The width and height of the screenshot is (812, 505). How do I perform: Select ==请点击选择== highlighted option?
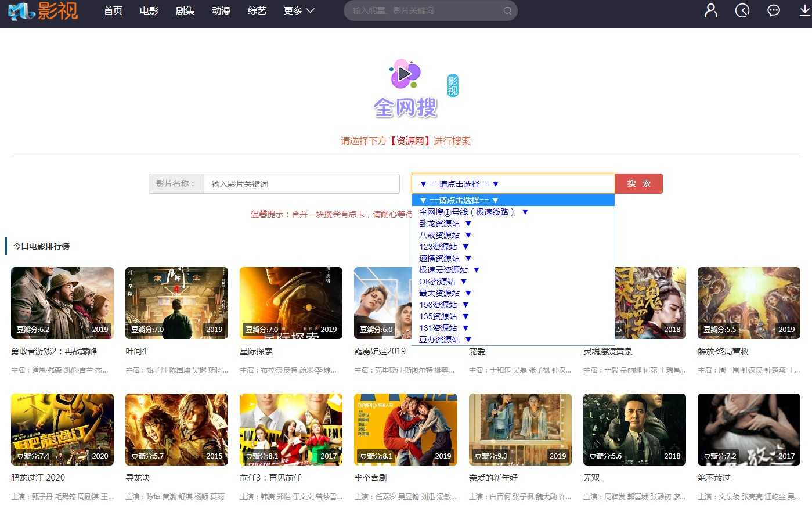513,200
